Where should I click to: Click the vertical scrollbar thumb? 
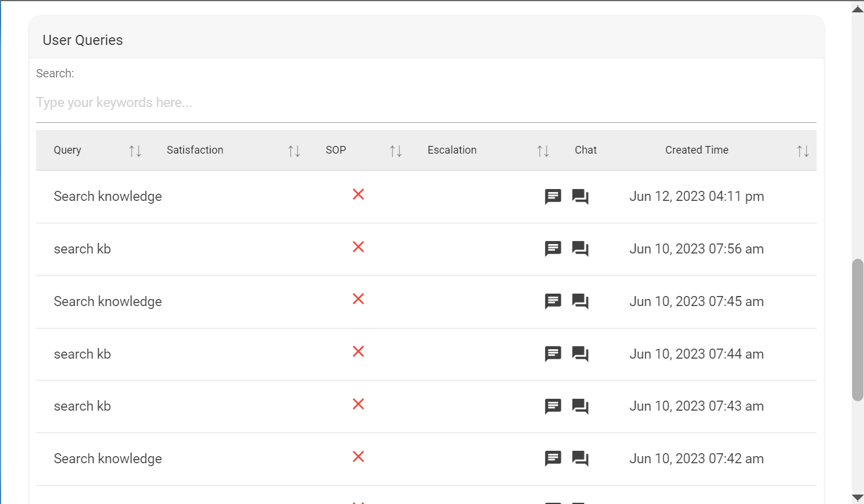point(857,330)
